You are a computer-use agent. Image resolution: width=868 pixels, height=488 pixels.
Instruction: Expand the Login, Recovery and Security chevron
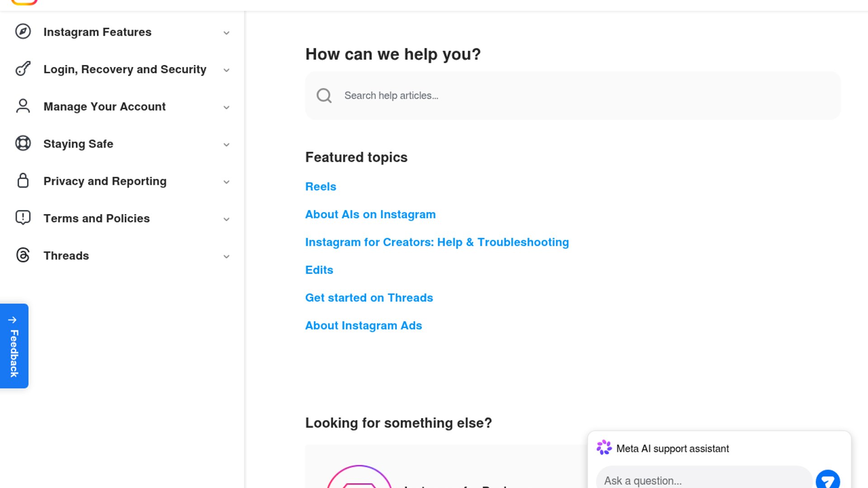(226, 70)
